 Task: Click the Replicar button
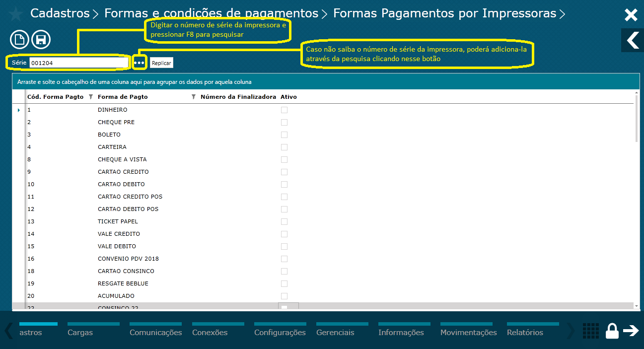point(161,63)
